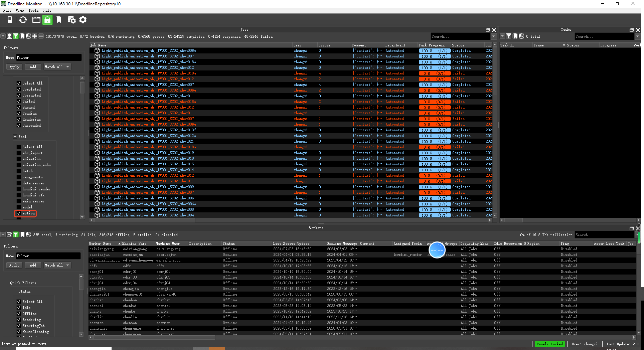644x350 pixels.
Task: Collapse the Pool filter group
Action: tap(15, 137)
